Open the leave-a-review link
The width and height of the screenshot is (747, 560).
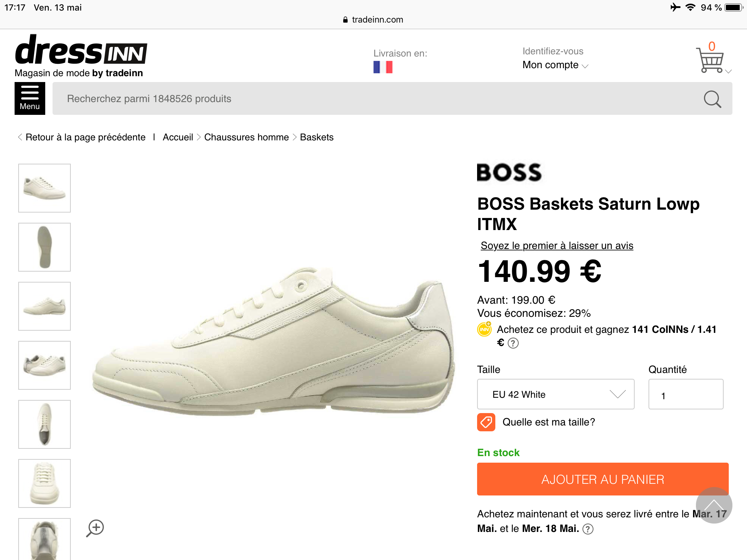[557, 246]
